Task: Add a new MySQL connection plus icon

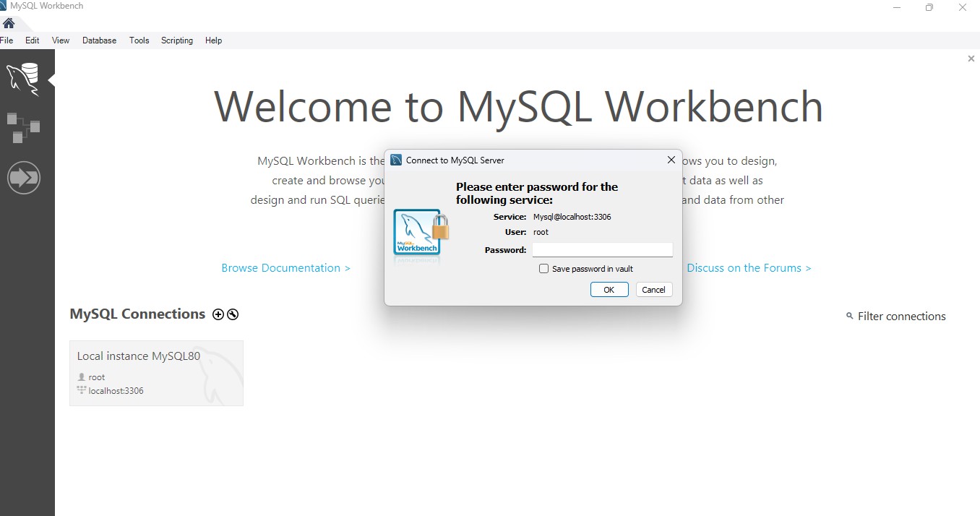Action: pos(218,314)
